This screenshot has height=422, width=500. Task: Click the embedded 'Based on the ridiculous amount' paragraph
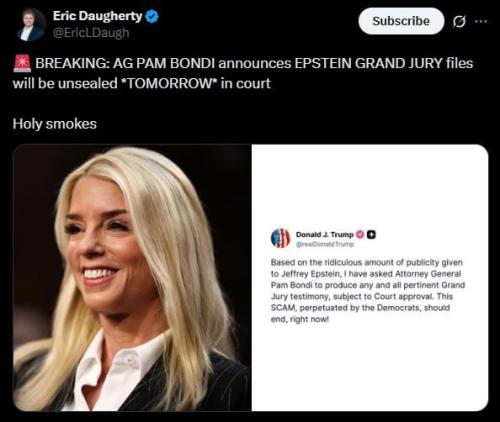pos(368,291)
